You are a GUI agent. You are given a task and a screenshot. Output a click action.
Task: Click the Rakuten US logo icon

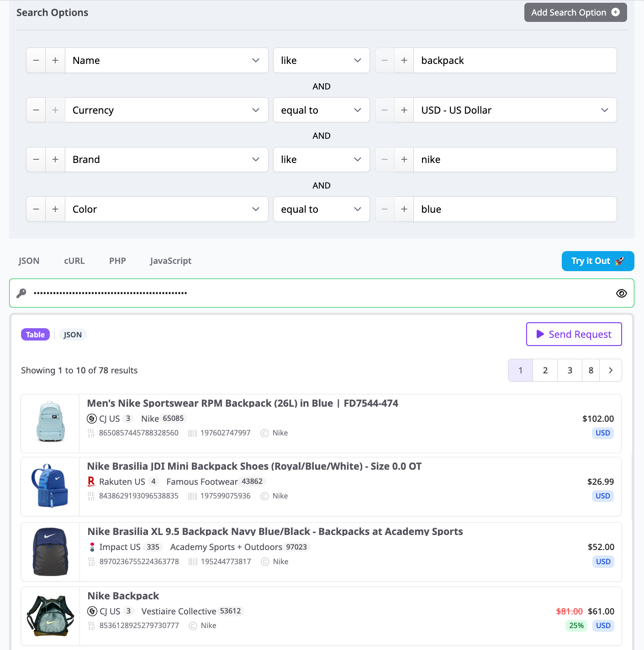point(91,482)
